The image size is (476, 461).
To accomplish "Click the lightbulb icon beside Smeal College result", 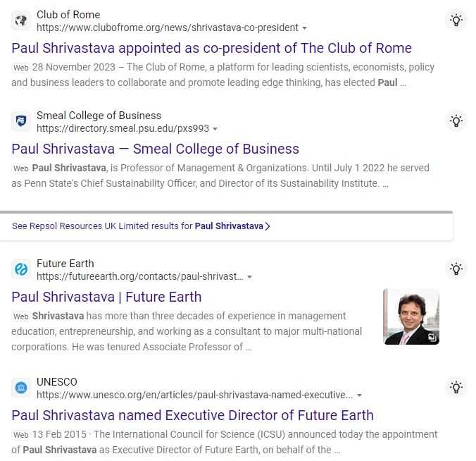I will (456, 121).
